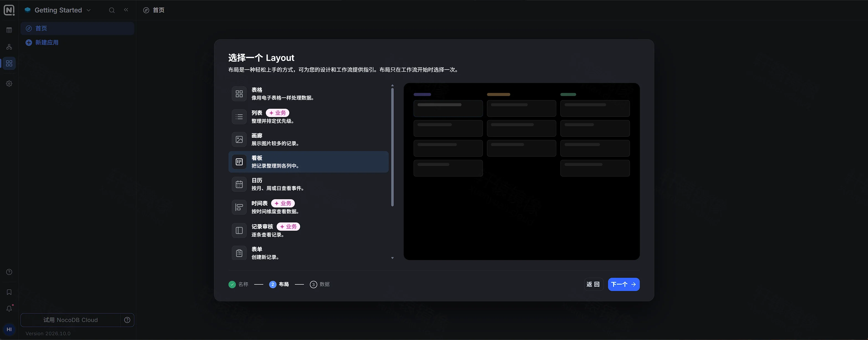868x340 pixels.
Task: Click the HI user avatar
Action: point(9,329)
